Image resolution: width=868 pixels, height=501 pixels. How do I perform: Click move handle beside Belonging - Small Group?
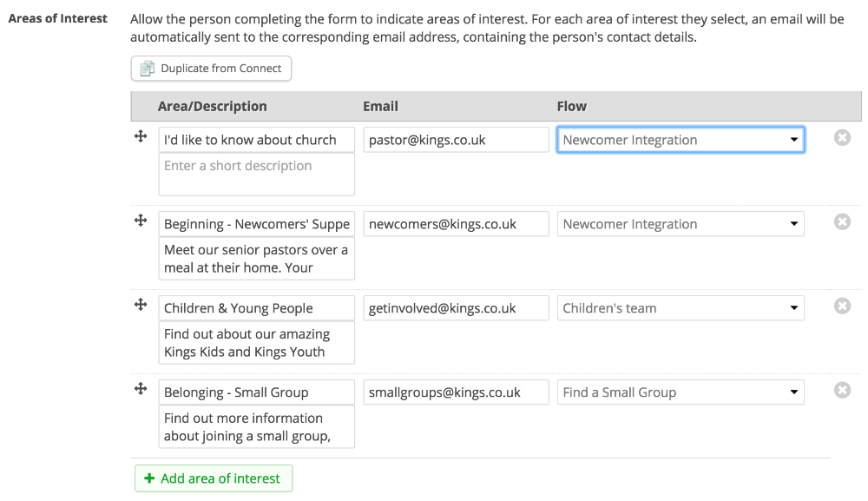coord(141,389)
